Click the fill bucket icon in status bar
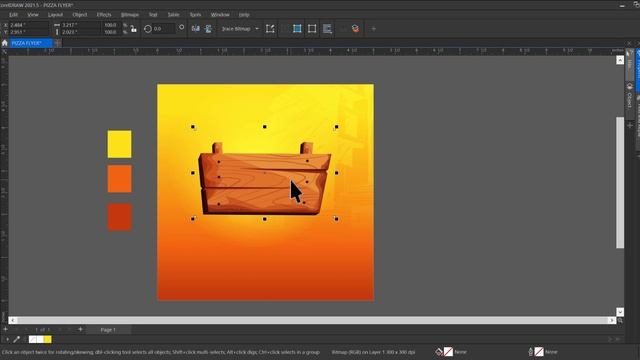This screenshot has width=640, height=360. pos(439,351)
